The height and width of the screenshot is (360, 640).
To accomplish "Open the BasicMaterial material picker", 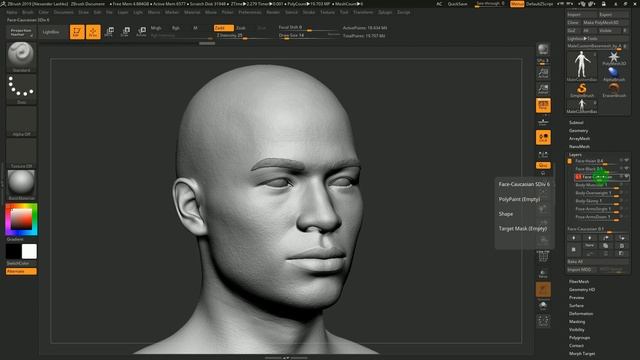I will (x=21, y=185).
